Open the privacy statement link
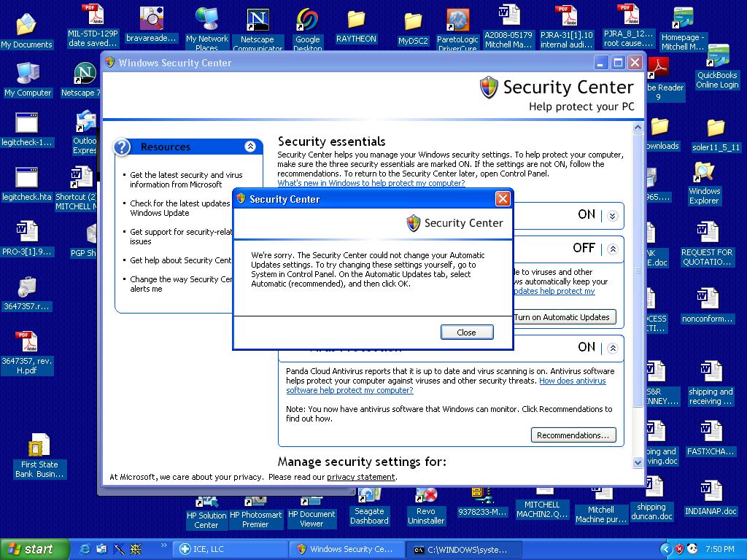The height and width of the screenshot is (560, 747). click(x=360, y=477)
